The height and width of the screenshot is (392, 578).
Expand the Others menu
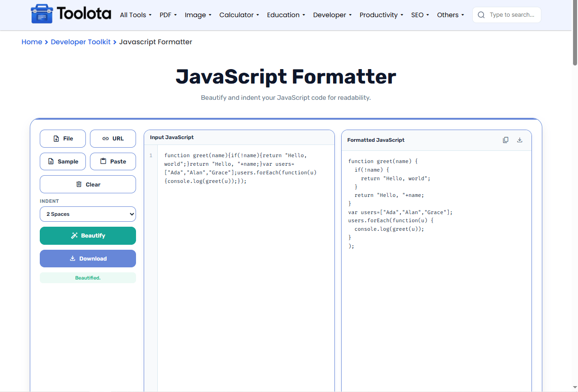coord(451,15)
